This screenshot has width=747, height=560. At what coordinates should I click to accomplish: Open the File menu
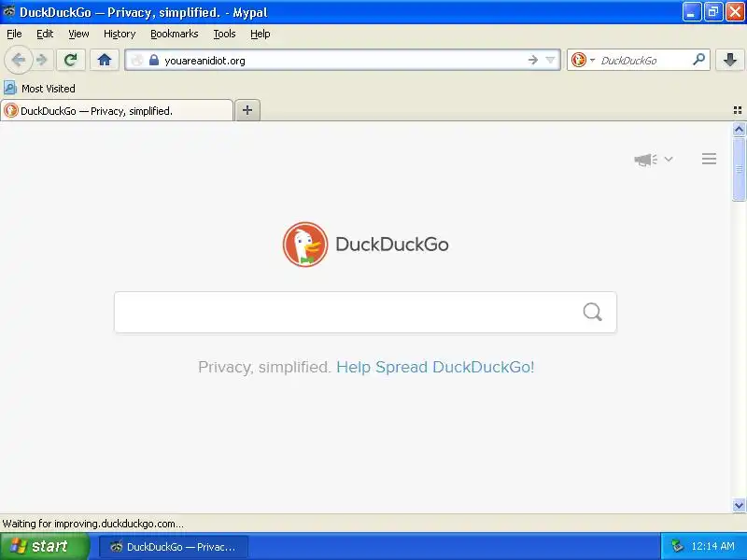click(x=14, y=34)
